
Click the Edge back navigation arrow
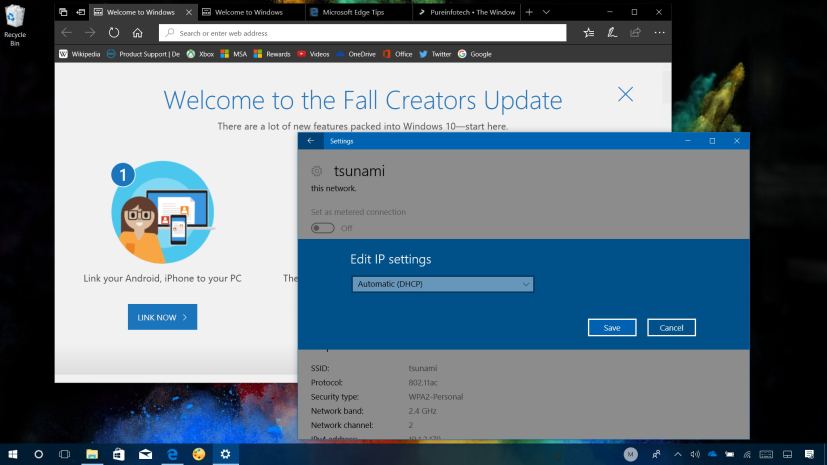point(66,33)
